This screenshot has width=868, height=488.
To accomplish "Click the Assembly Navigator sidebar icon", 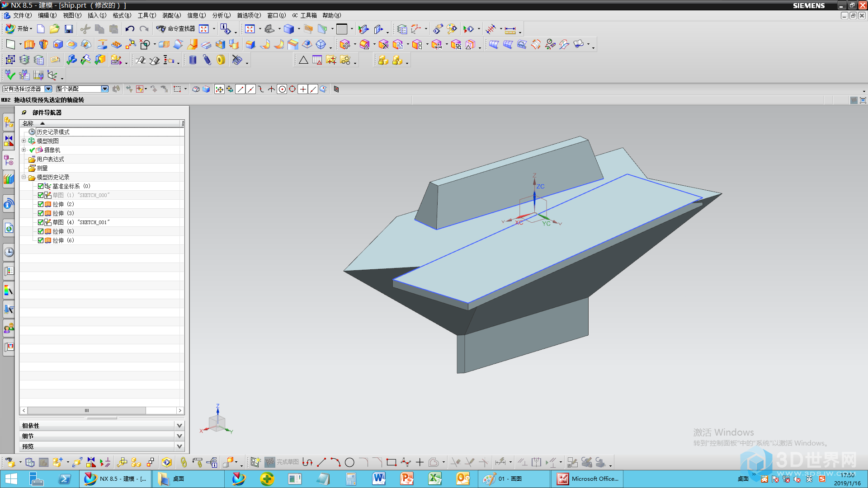I will pyautogui.click(x=9, y=122).
